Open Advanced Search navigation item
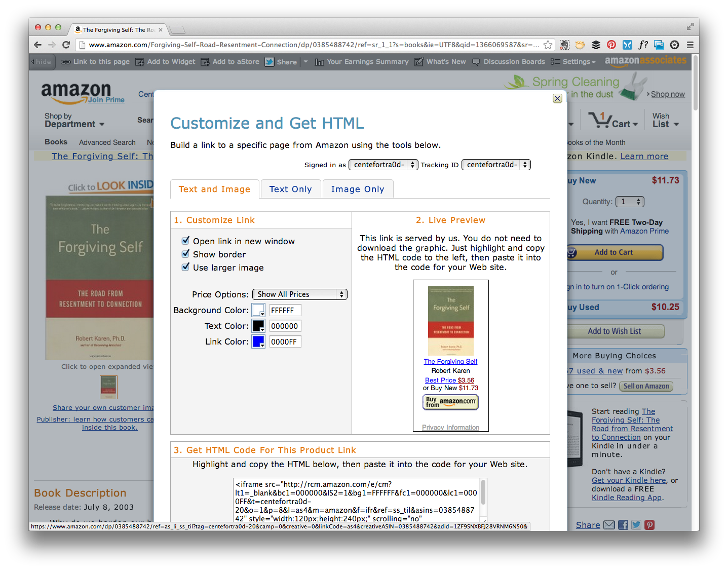The height and width of the screenshot is (571, 728). pos(107,142)
